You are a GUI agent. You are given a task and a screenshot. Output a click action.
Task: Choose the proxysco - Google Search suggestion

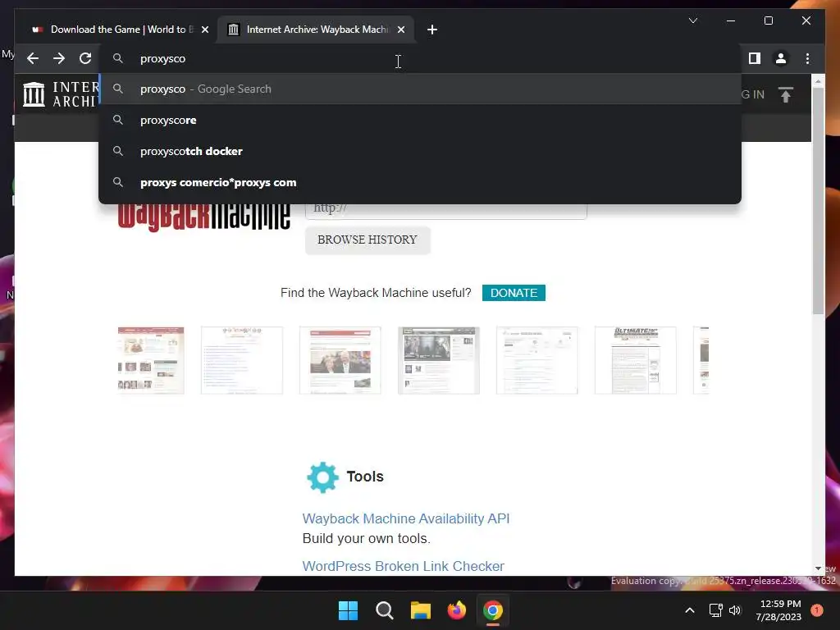click(420, 89)
